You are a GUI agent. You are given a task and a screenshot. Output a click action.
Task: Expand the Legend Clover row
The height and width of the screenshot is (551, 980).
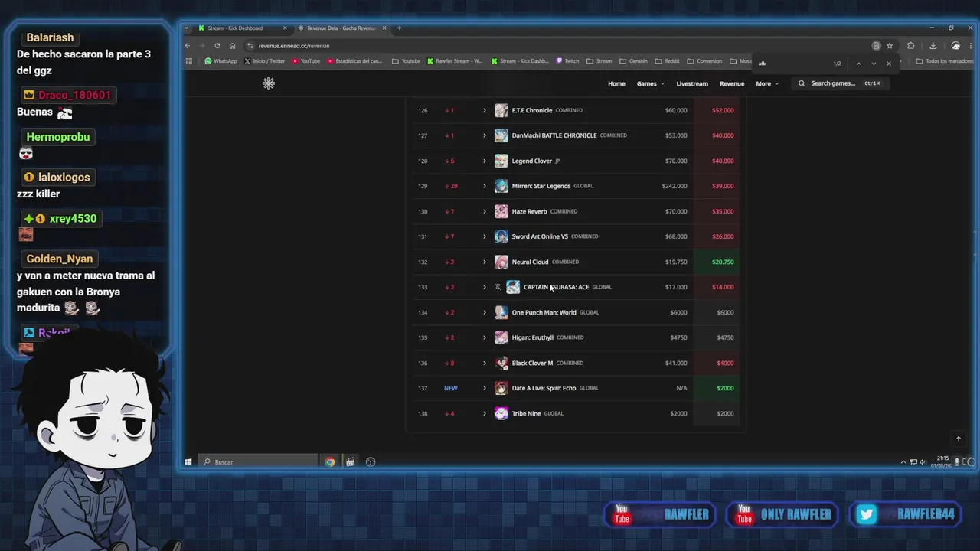(484, 161)
